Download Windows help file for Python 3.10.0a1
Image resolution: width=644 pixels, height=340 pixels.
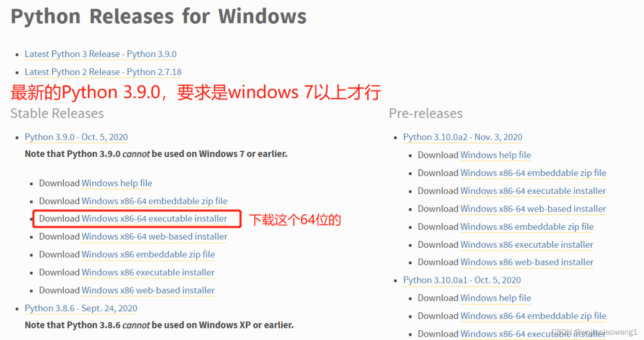coord(496,298)
